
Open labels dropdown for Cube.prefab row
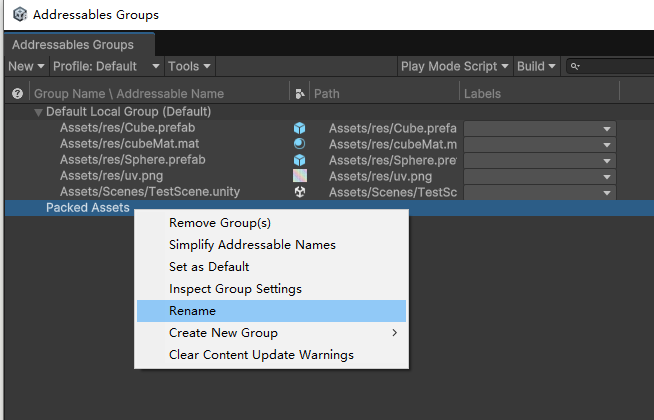pyautogui.click(x=540, y=128)
